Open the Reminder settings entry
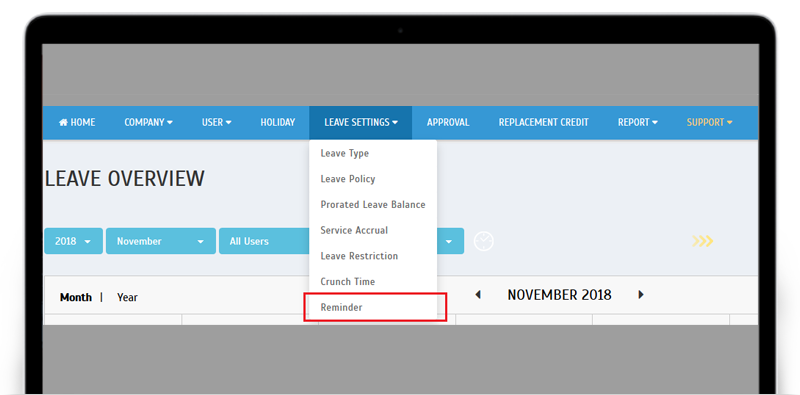Viewport: 800px width, 395px height. (373, 307)
